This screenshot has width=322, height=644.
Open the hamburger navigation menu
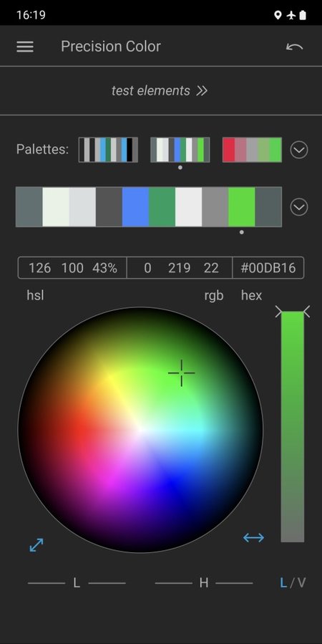pyautogui.click(x=25, y=47)
